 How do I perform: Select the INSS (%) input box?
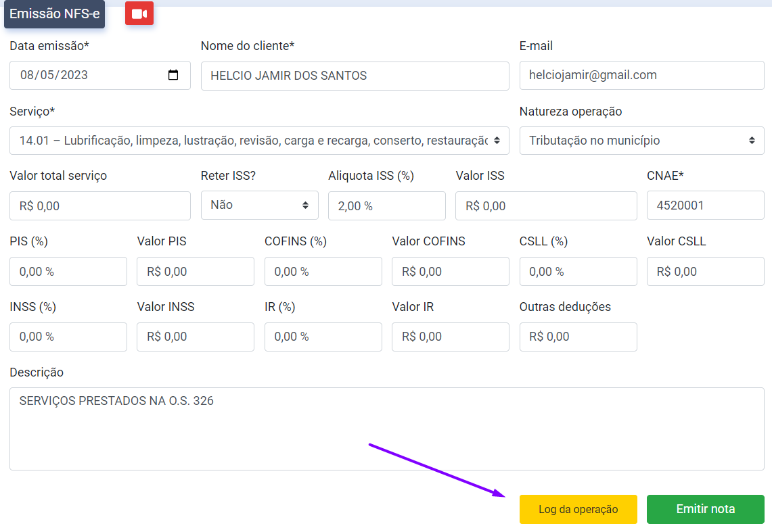[x=68, y=337]
